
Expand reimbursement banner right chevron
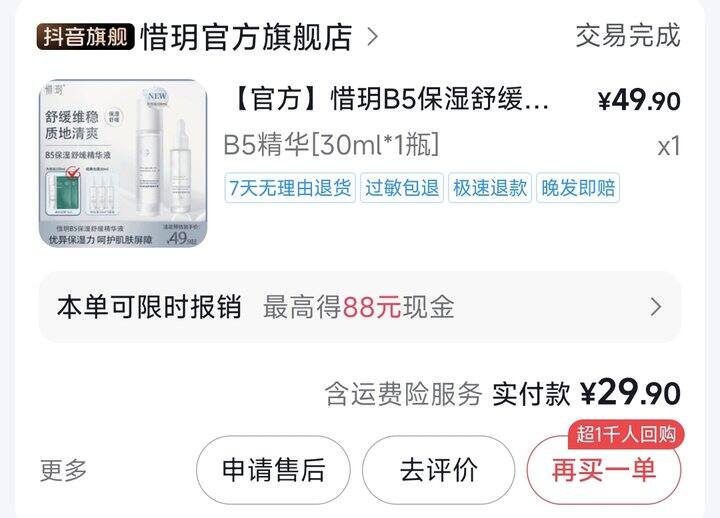pyautogui.click(x=656, y=307)
